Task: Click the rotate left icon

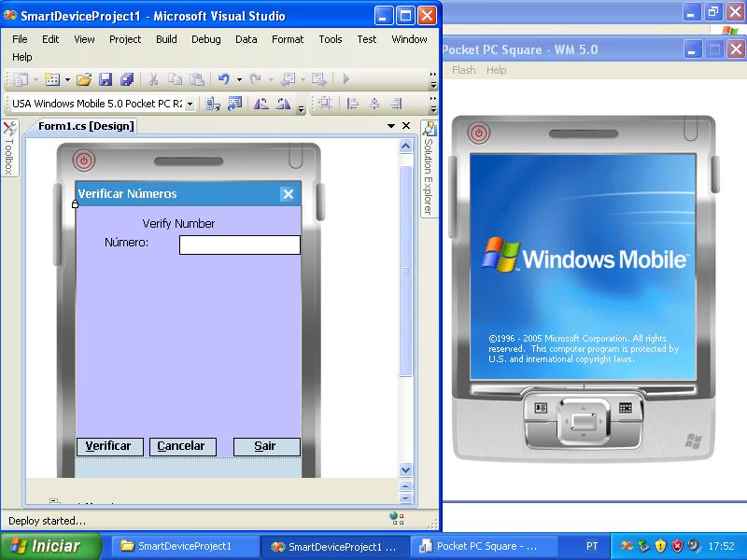Action: 261,104
